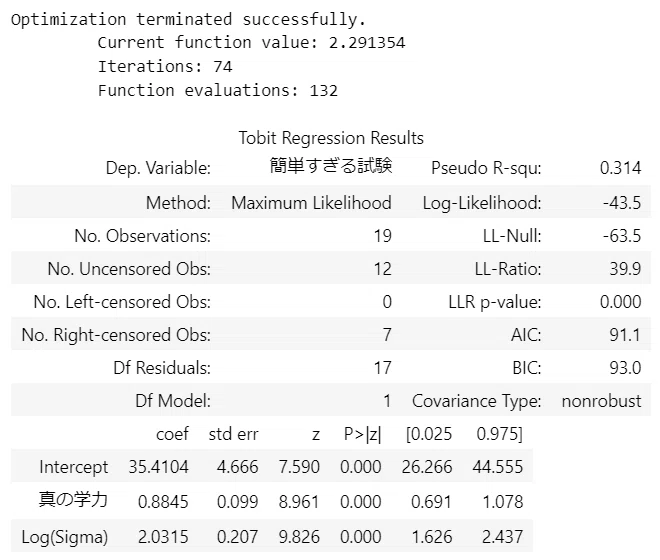Click the Current function value line
This screenshot has width=660, height=560.
[251, 43]
